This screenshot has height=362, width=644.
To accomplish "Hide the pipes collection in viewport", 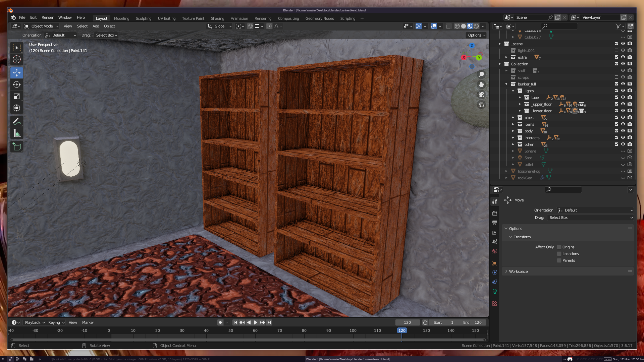I will click(x=623, y=118).
